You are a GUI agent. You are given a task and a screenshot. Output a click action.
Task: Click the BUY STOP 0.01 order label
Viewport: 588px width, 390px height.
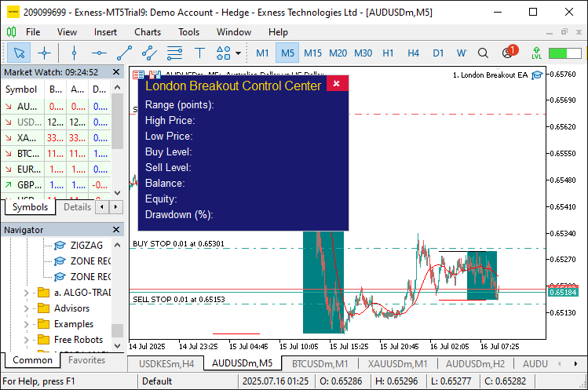tap(178, 244)
